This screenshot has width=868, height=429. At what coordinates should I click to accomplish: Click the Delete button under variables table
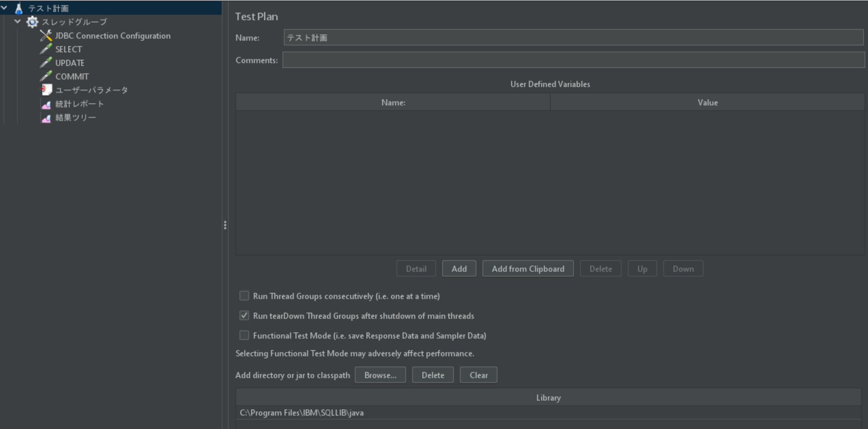click(x=601, y=269)
